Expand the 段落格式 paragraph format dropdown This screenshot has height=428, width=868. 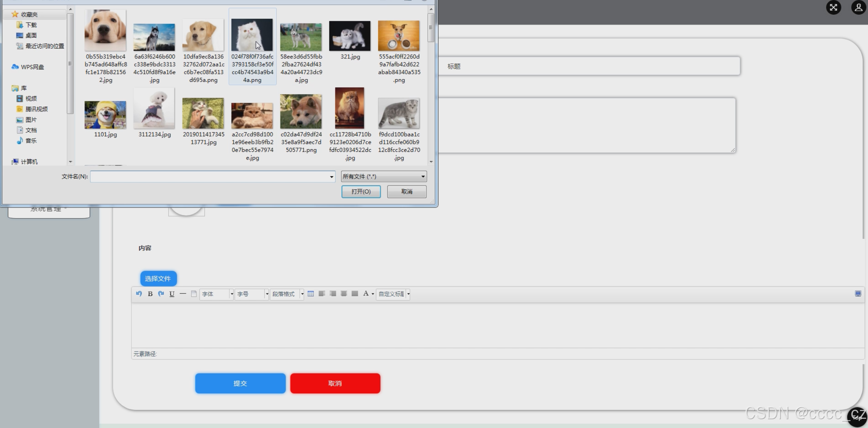[x=287, y=294]
